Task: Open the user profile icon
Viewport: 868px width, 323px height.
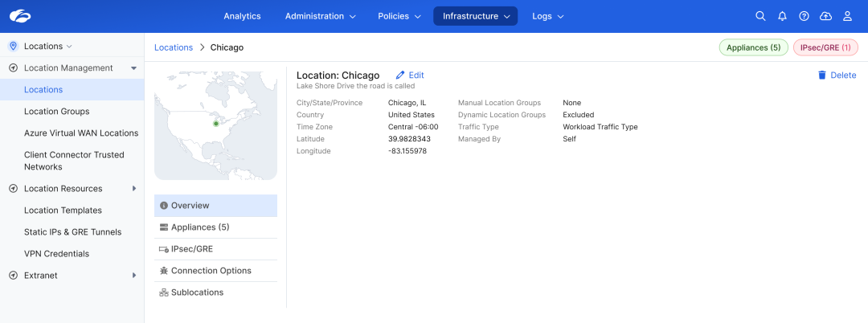Action: coord(847,16)
